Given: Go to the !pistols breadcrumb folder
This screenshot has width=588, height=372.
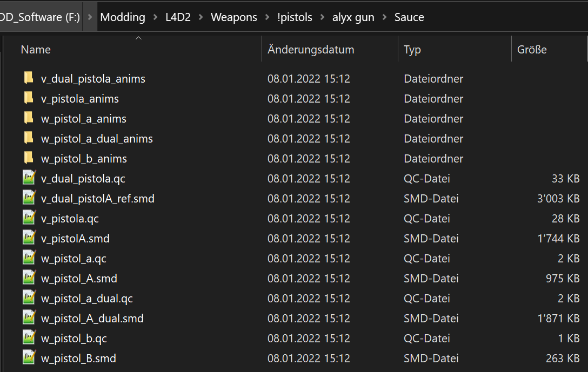Looking at the screenshot, I should (x=295, y=17).
